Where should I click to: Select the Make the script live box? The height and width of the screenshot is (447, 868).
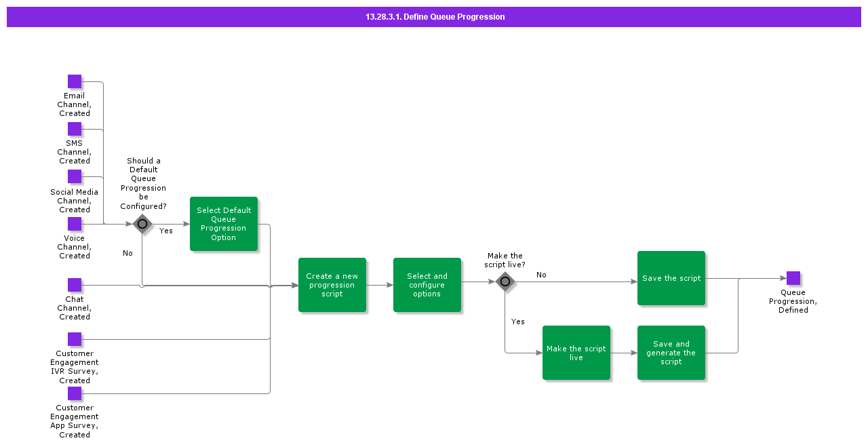[x=576, y=353]
